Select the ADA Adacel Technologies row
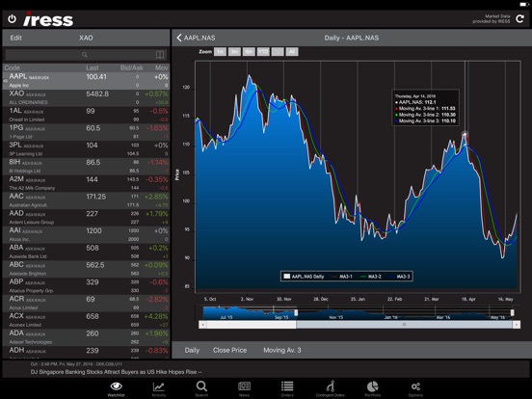 pyautogui.click(x=86, y=337)
